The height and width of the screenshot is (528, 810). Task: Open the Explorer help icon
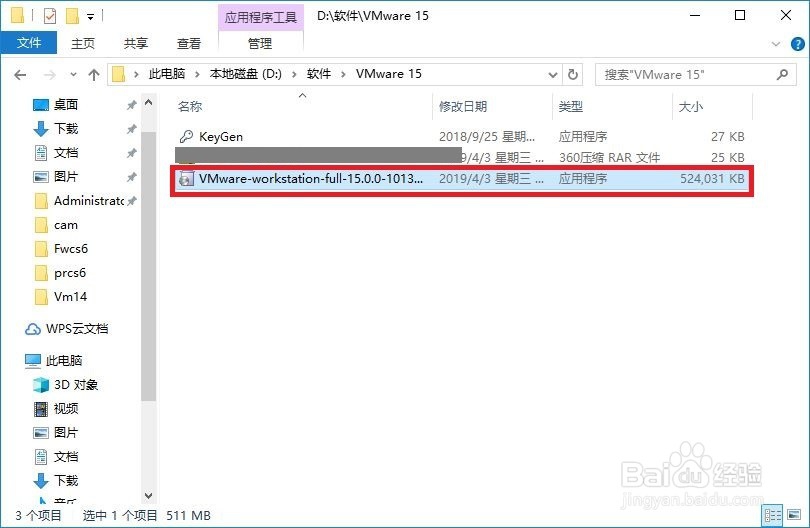798,44
